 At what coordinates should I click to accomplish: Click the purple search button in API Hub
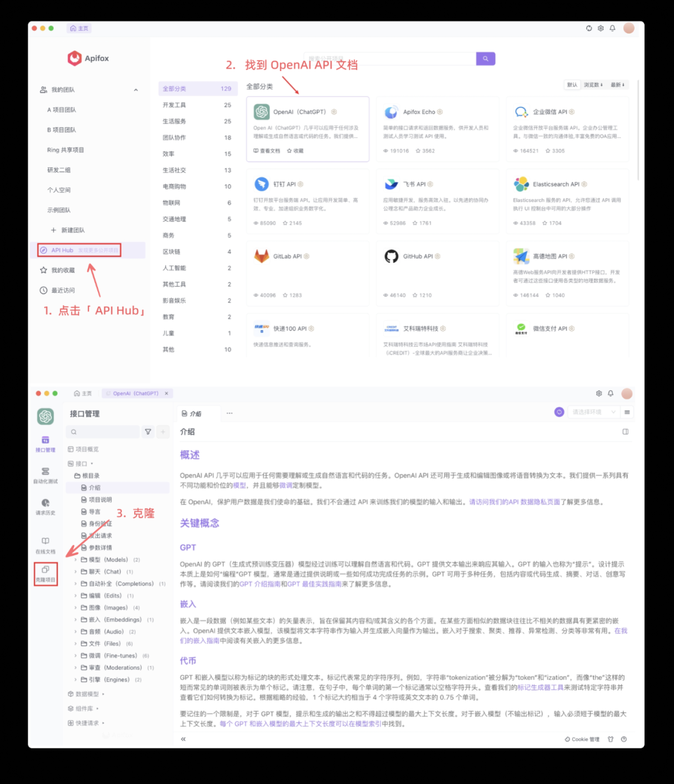point(486,59)
